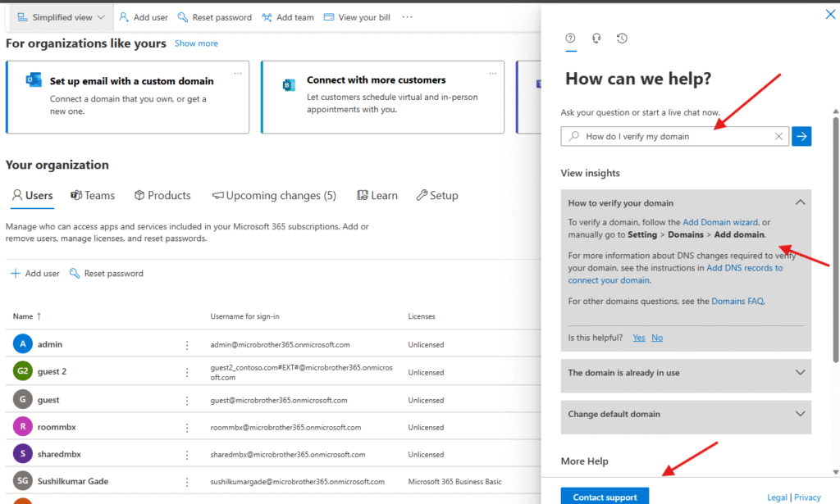Click the Contact support button

coord(605,497)
